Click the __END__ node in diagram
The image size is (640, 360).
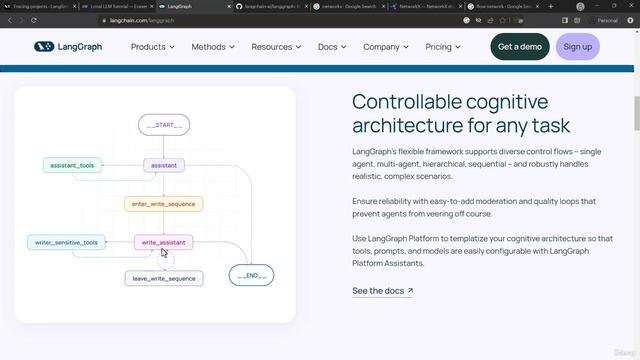pos(251,275)
